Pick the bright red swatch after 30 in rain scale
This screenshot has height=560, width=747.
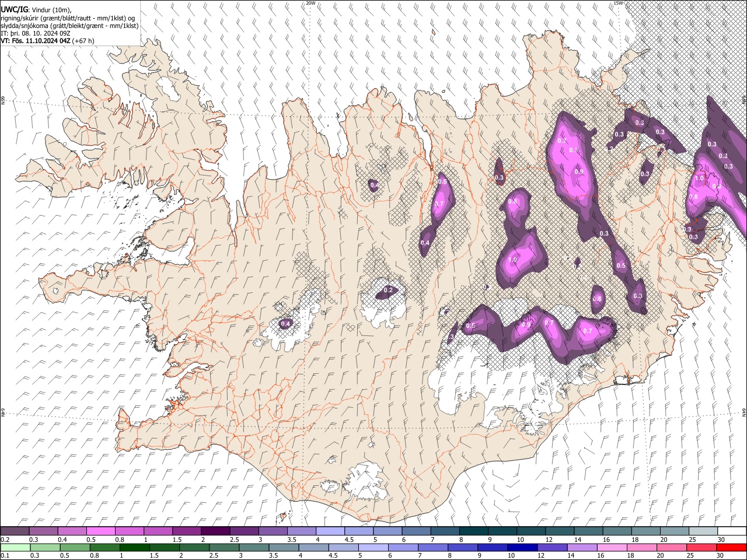click(732, 547)
